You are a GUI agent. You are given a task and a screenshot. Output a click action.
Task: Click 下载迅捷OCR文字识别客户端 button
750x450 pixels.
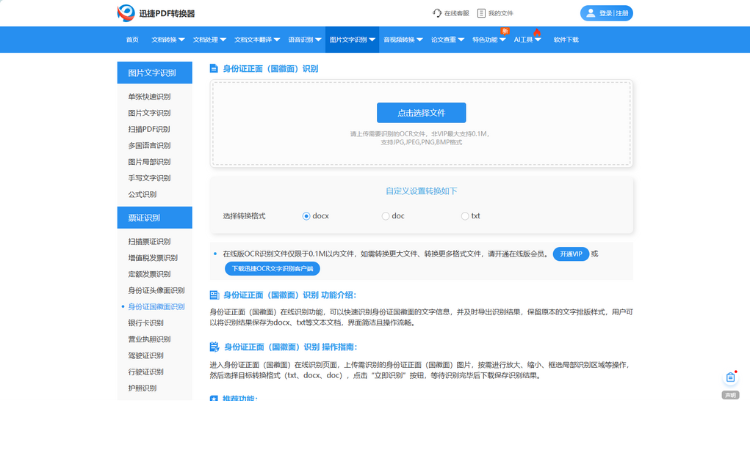click(271, 268)
